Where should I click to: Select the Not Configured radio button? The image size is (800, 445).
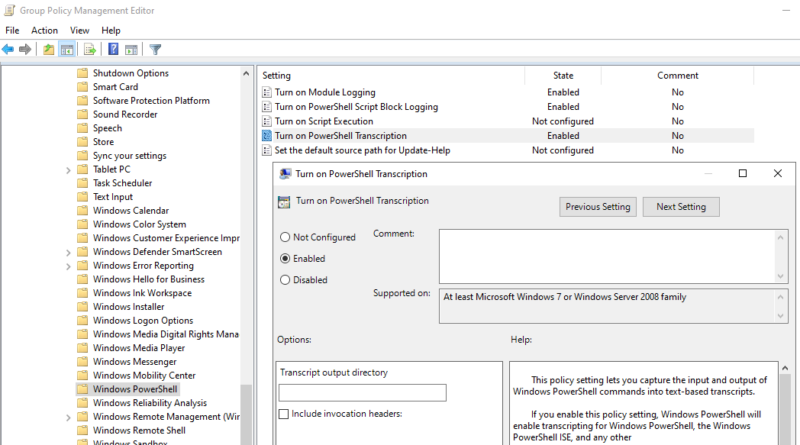pos(286,237)
